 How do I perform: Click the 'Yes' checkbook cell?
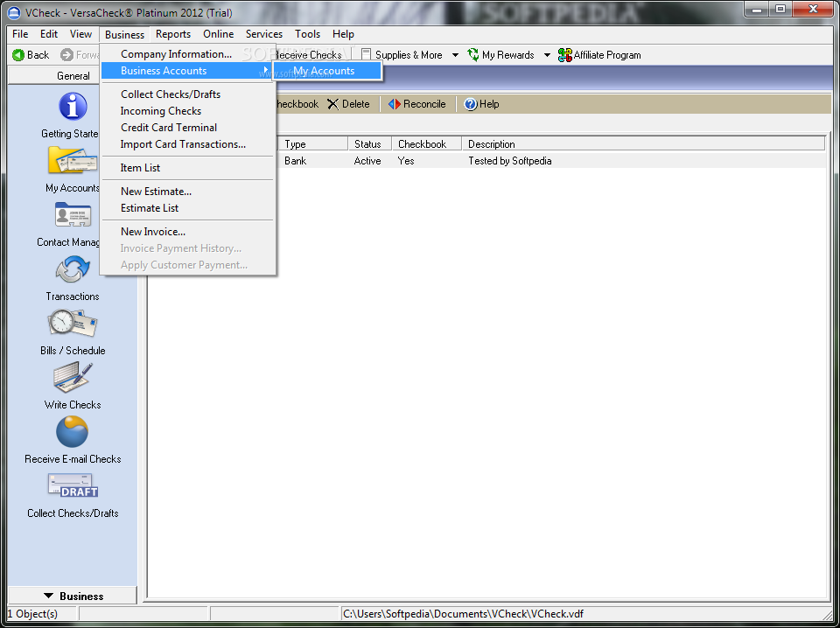(406, 161)
